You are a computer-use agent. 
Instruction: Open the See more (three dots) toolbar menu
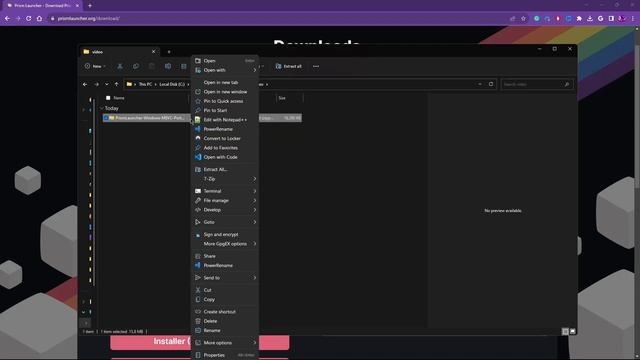tap(316, 66)
